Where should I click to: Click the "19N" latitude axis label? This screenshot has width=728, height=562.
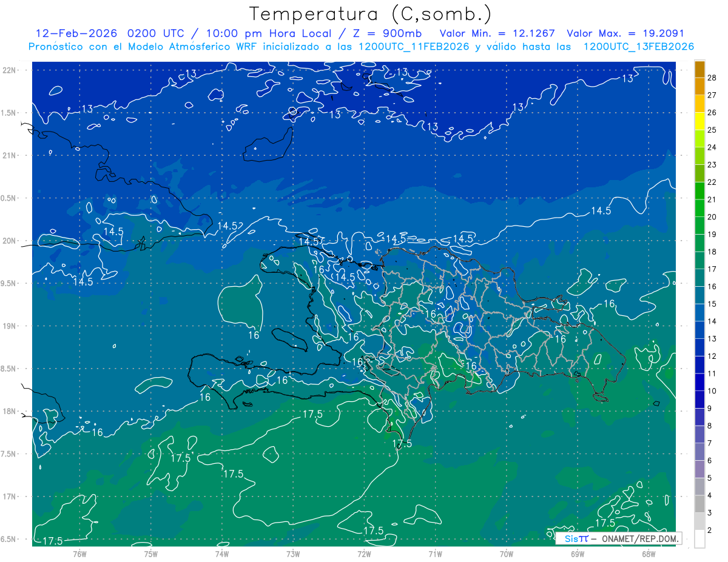[x=10, y=326]
